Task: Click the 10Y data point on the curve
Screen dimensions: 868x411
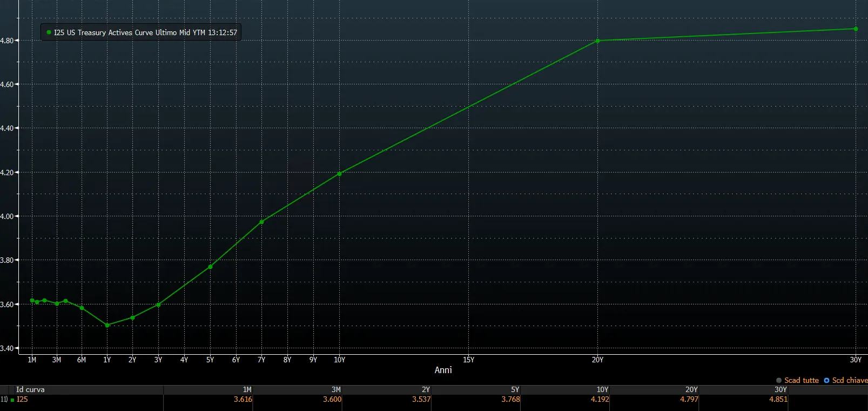Action: 339,174
